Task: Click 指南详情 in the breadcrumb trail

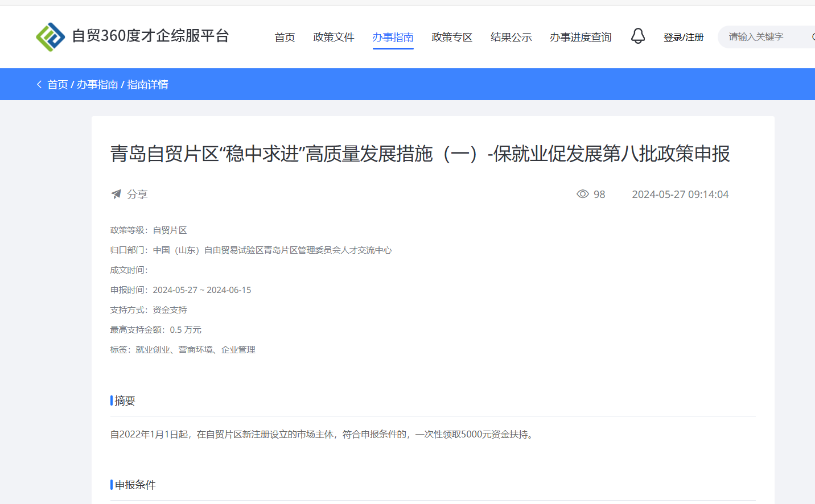Action: point(147,85)
